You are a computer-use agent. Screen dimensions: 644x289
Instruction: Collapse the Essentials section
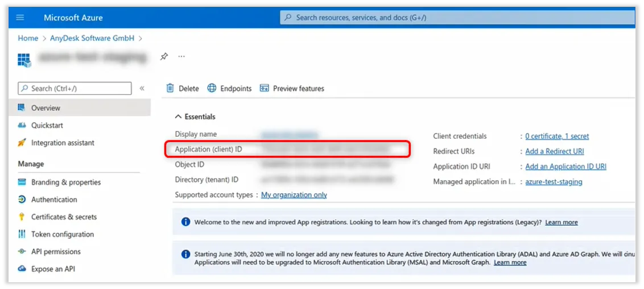pos(178,117)
